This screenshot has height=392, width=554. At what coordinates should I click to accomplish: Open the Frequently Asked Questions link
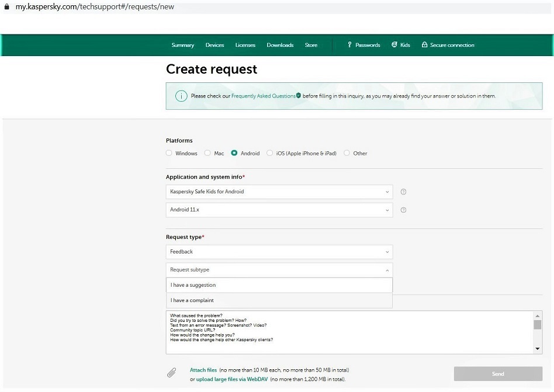click(264, 96)
